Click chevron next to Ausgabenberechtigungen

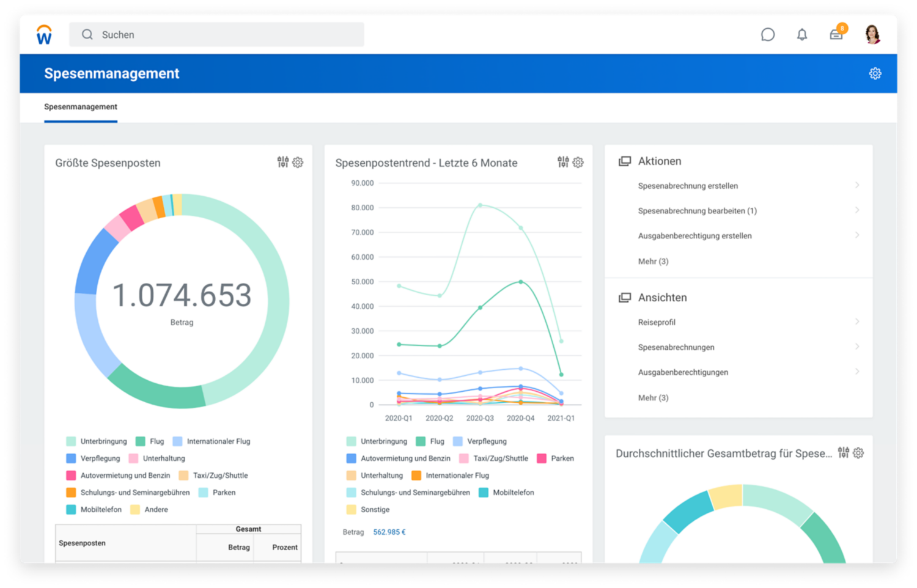coord(857,372)
